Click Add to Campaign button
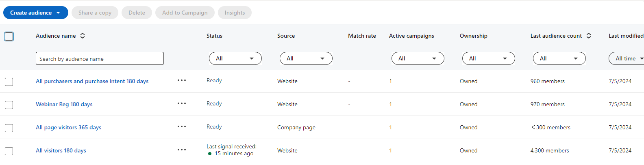The height and width of the screenshot is (165, 644). point(185,13)
